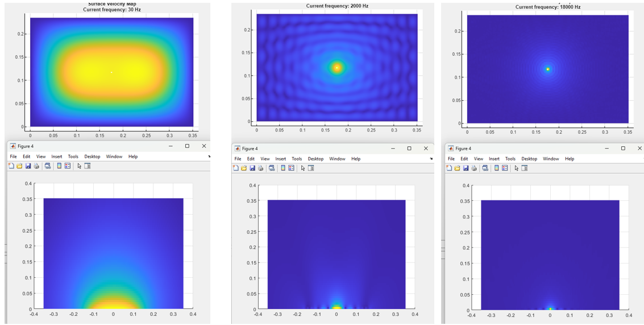Minimize the middle Figure 4 window
This screenshot has width=644, height=325.
pos(393,149)
